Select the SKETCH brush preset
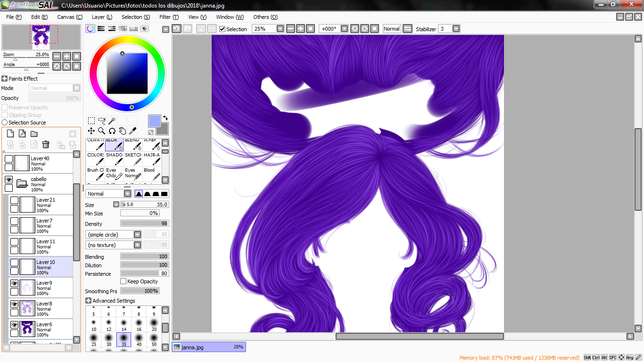Viewport: 644px width, 362px height. pos(132,158)
